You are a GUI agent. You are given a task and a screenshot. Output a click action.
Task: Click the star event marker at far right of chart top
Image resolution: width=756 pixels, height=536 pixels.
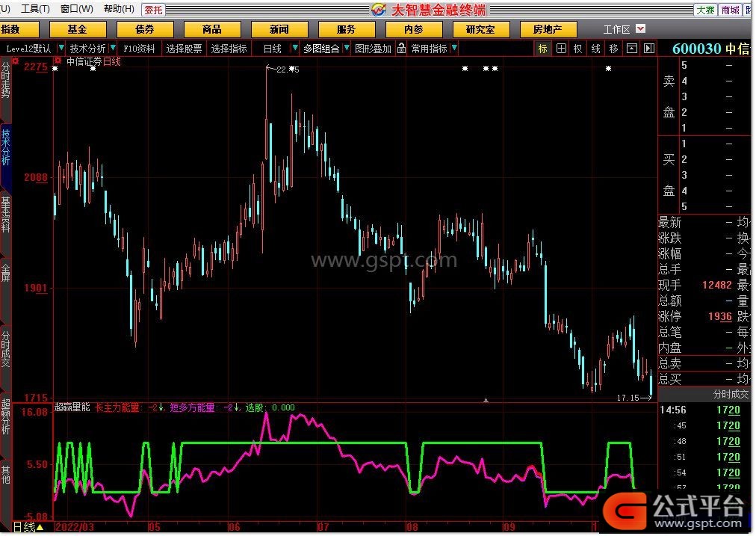[609, 69]
